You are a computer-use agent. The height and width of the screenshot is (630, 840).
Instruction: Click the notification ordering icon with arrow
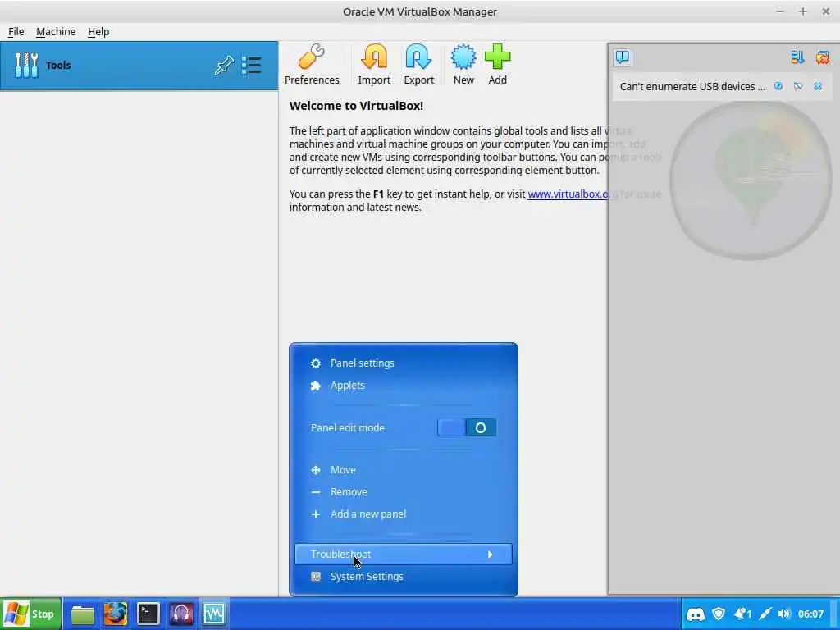pos(797,57)
